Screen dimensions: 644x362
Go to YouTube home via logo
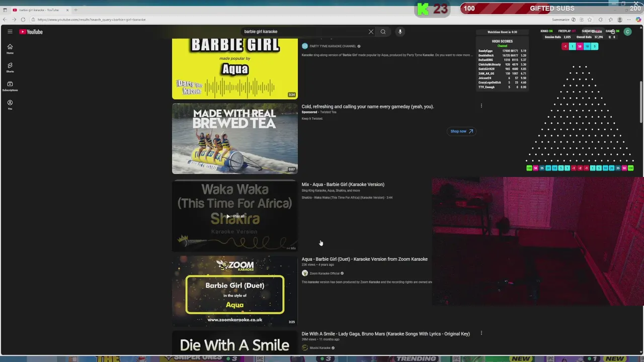[31, 32]
